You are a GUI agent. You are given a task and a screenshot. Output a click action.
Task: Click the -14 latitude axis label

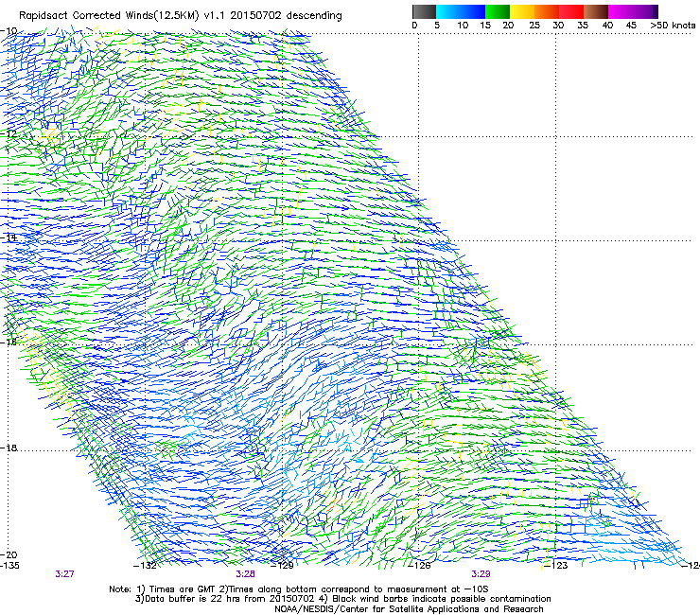pyautogui.click(x=9, y=237)
